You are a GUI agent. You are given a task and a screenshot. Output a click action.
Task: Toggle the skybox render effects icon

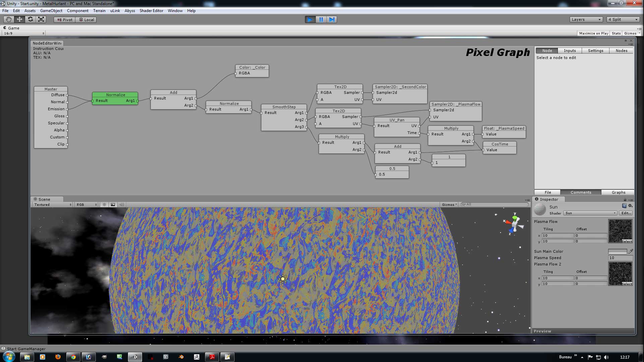point(113,204)
